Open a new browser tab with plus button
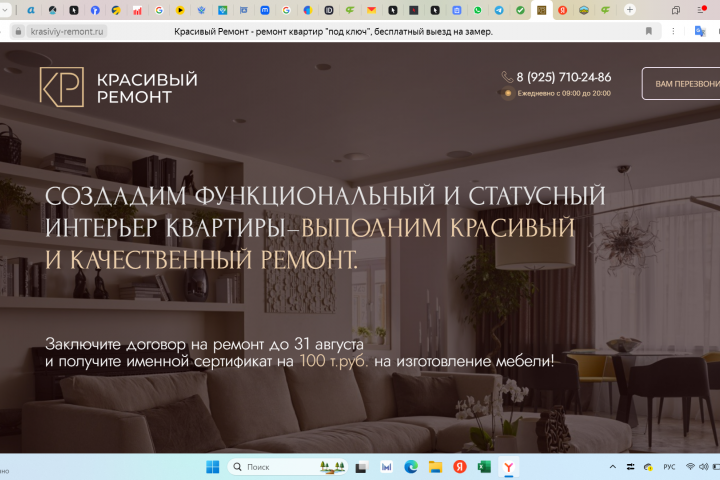 [630, 10]
